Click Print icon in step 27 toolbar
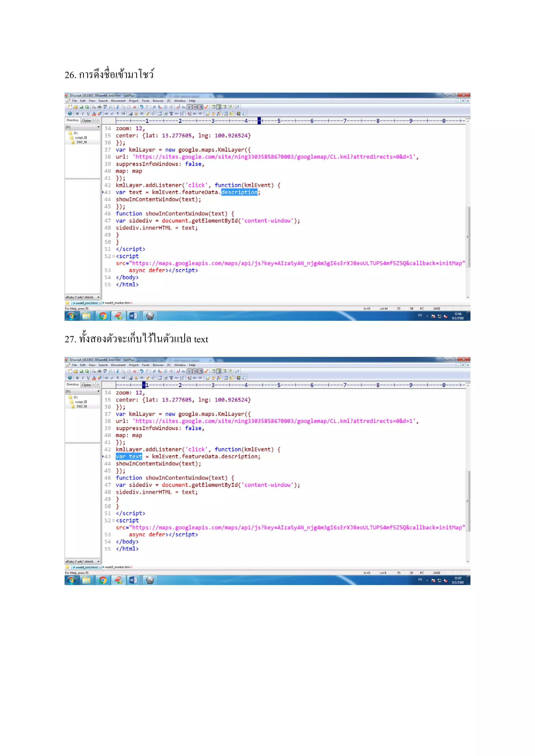This screenshot has width=535, height=756. click(x=100, y=371)
